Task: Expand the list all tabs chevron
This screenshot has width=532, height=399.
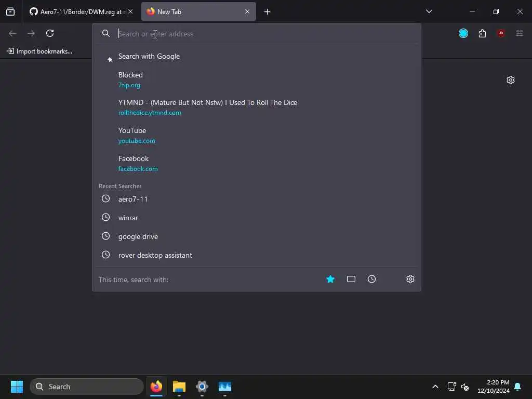Action: (429, 11)
